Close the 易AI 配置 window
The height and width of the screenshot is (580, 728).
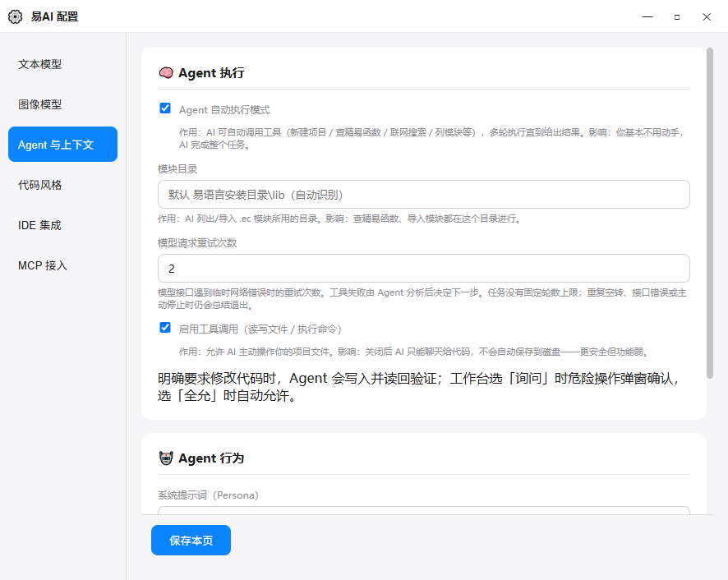tap(707, 16)
